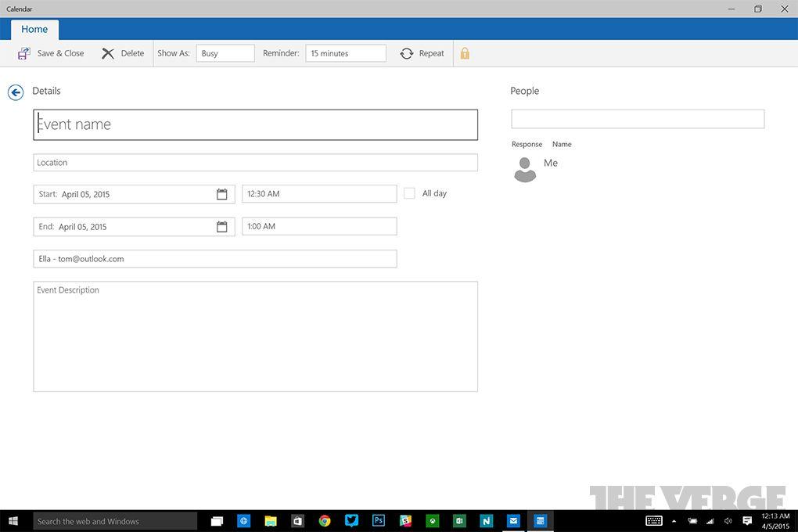Enable the All day checkbox
Viewport: 798px width, 532px height.
(x=409, y=193)
